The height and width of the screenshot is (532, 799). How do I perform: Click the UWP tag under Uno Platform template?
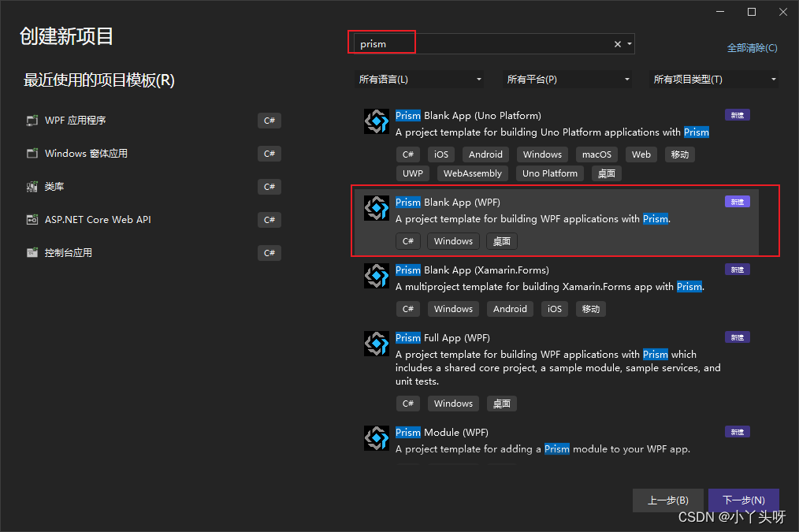413,173
